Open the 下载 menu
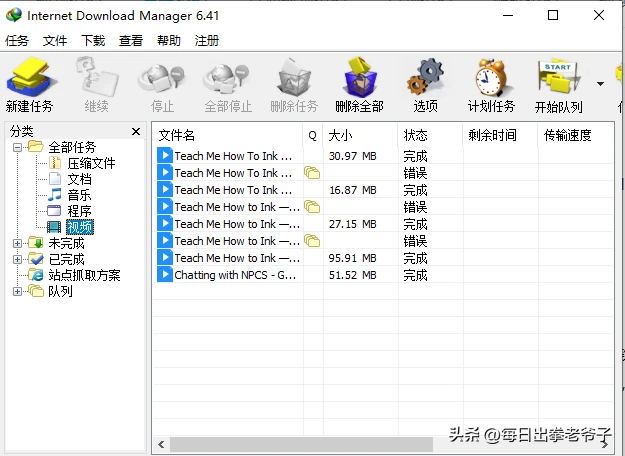Screen dimensions: 625x456 pos(93,40)
